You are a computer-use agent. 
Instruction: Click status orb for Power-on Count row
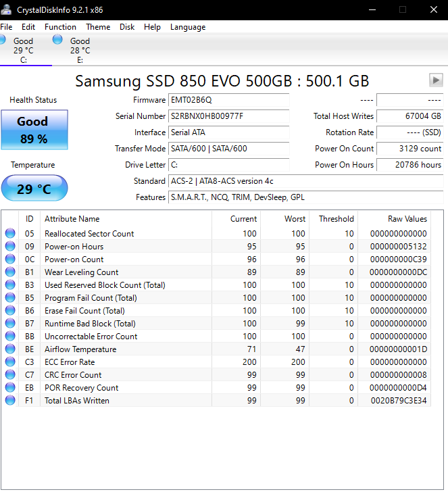(10, 259)
